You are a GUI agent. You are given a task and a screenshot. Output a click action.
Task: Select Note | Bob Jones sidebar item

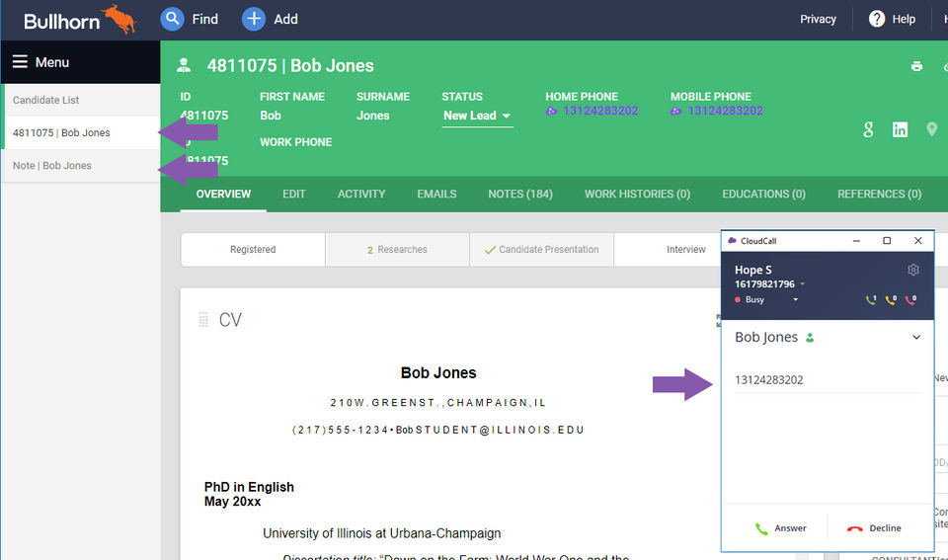tap(81, 165)
